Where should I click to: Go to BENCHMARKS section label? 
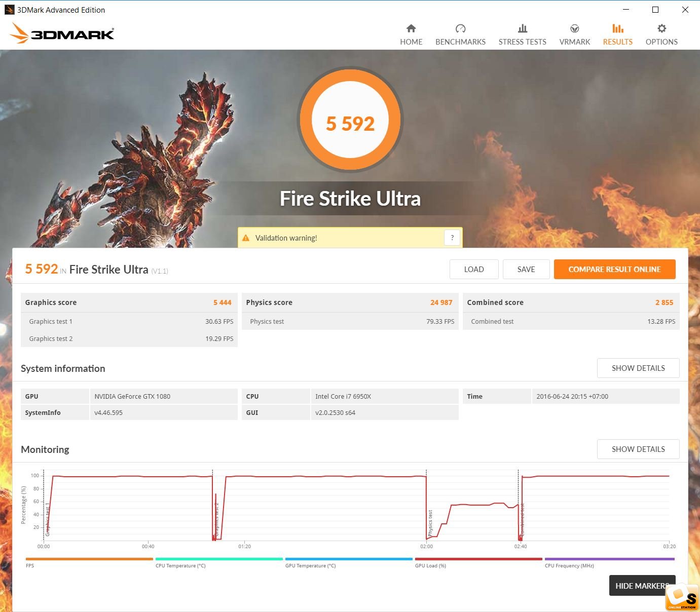[x=460, y=42]
